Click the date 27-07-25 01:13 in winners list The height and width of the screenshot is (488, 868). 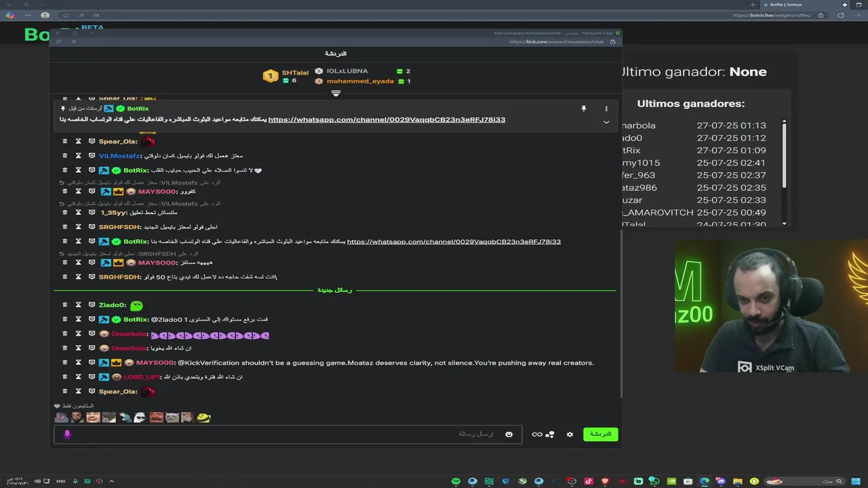point(731,125)
